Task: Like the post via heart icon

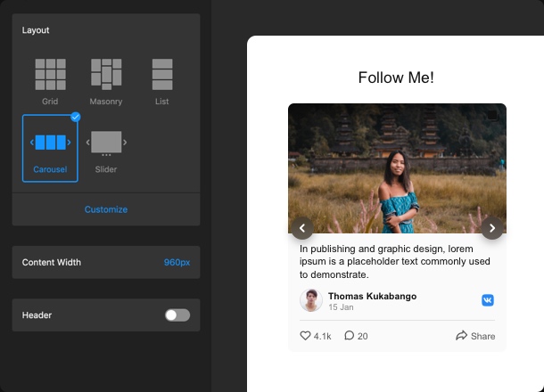Action: click(x=305, y=336)
